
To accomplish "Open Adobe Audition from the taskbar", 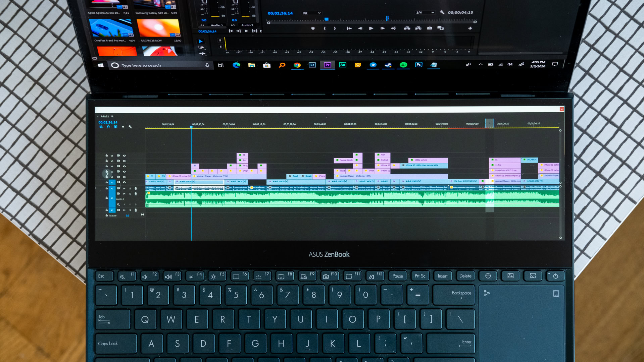I will 343,65.
